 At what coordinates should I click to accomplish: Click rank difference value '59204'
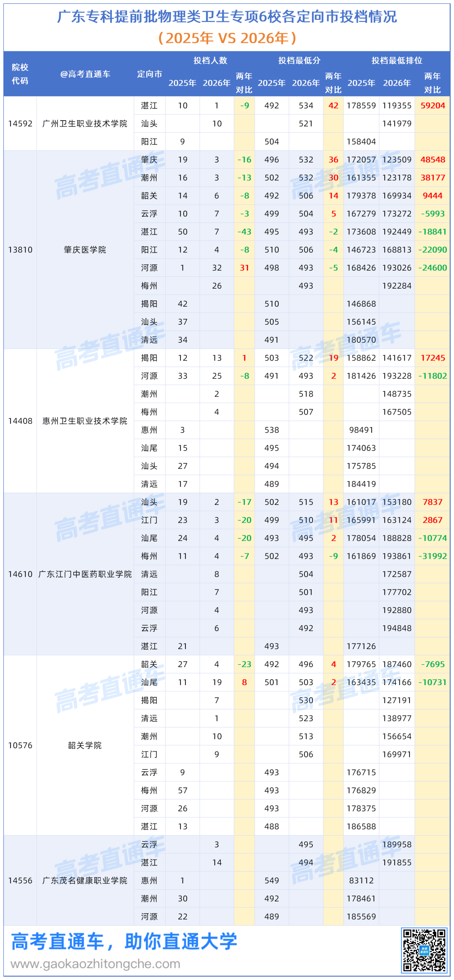[x=433, y=105]
